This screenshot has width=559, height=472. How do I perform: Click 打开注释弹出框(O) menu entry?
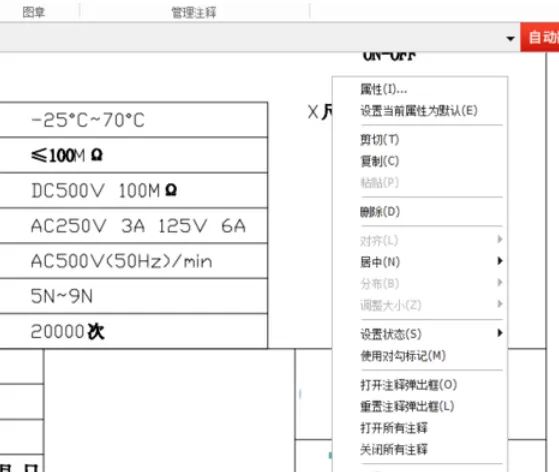pos(420,385)
